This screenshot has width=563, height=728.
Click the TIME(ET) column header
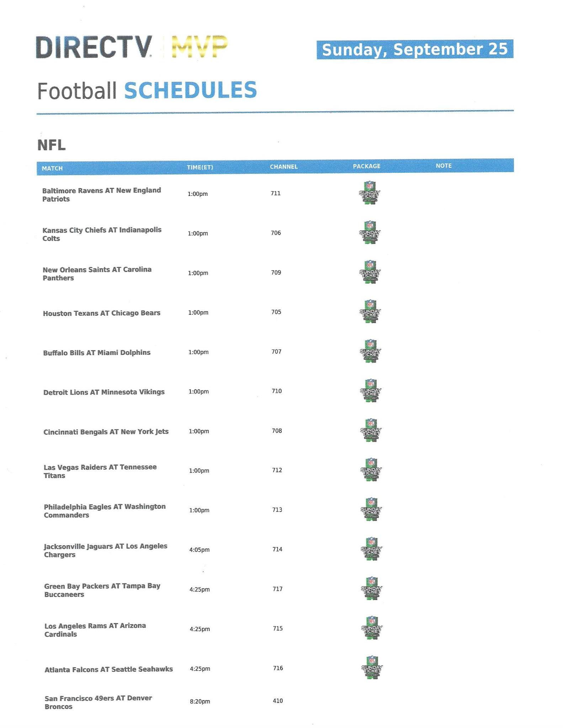pos(200,167)
